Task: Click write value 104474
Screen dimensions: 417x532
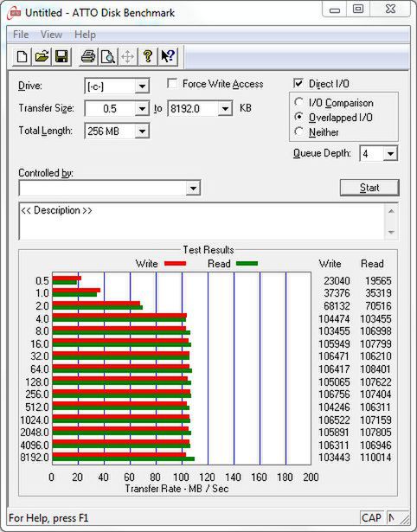Action: [334, 319]
